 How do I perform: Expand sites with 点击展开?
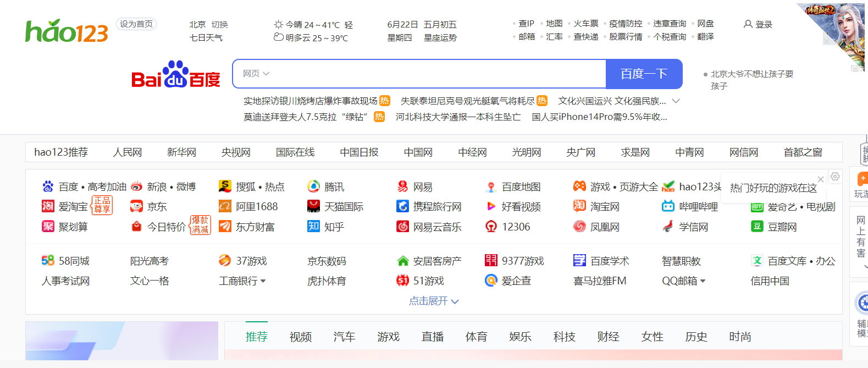pyautogui.click(x=434, y=301)
